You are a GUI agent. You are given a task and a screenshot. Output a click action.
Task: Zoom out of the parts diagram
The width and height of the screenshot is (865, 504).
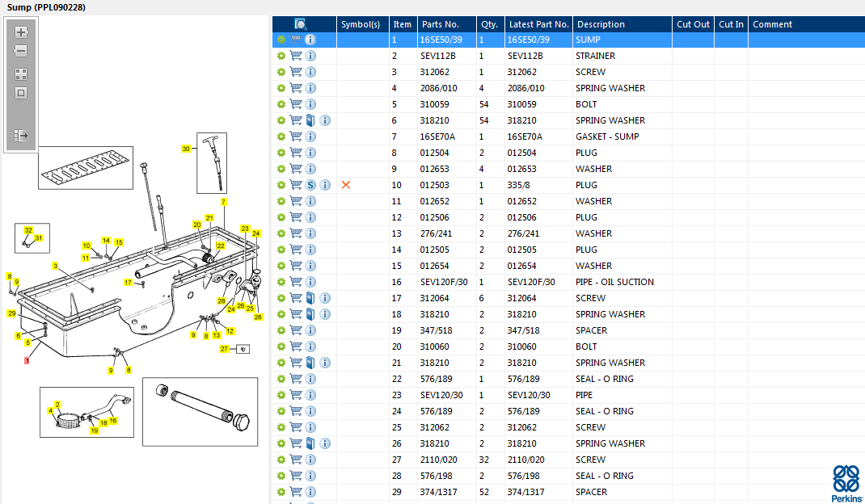[21, 51]
